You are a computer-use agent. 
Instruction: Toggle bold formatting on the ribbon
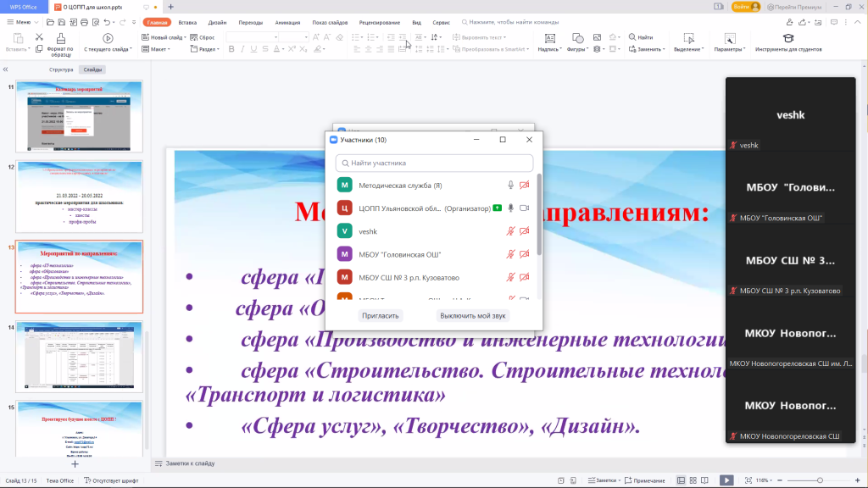232,48
